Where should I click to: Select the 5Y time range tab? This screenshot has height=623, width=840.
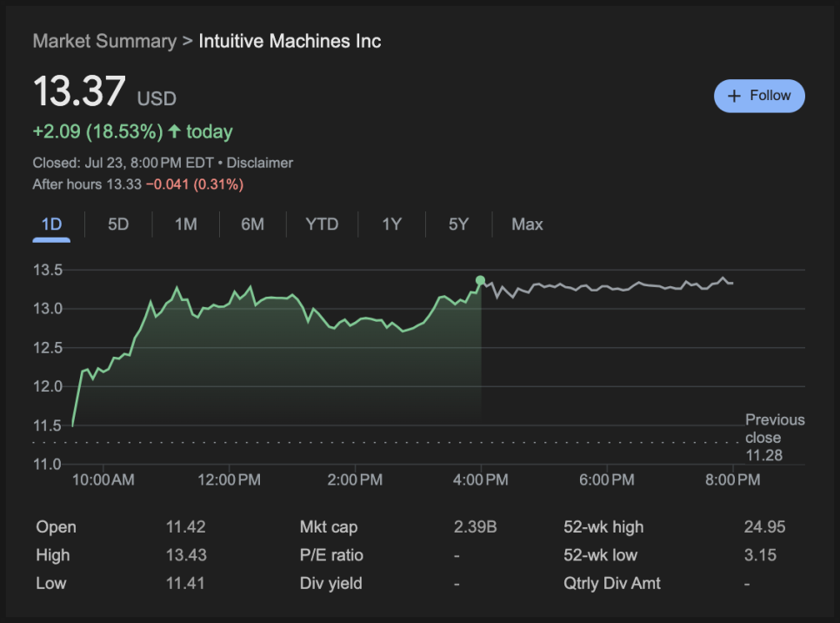coord(458,224)
